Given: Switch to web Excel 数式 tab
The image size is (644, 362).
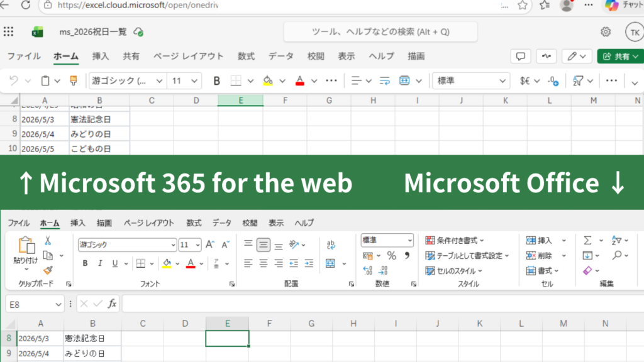Looking at the screenshot, I should coord(246,56).
